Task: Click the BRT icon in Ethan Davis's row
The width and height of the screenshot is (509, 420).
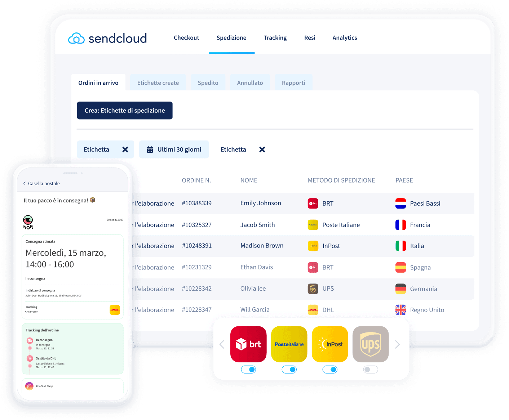Action: 313,267
